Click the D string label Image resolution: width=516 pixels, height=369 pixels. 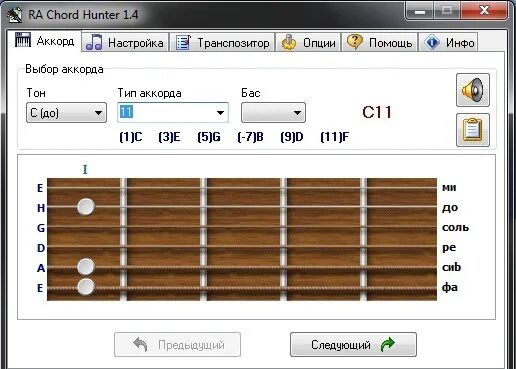(x=41, y=248)
